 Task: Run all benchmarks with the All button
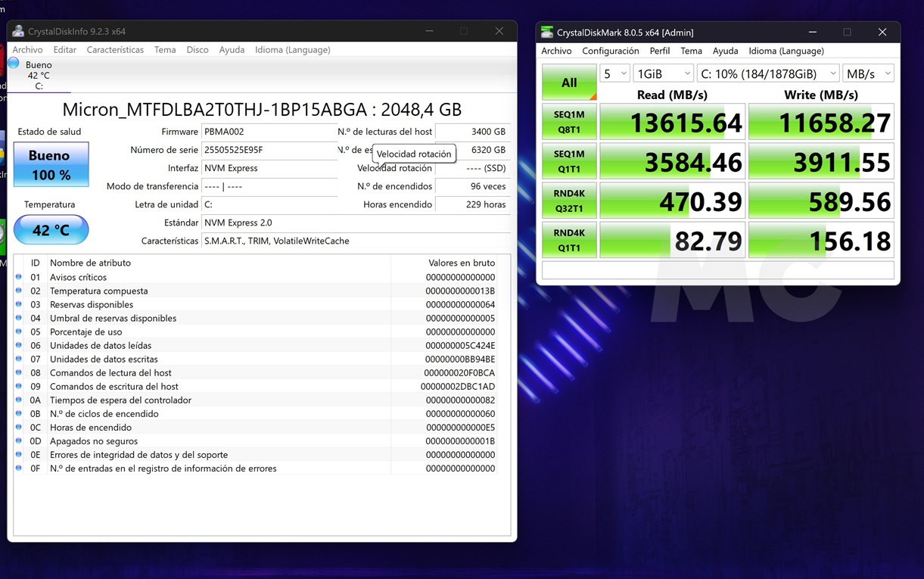(569, 82)
